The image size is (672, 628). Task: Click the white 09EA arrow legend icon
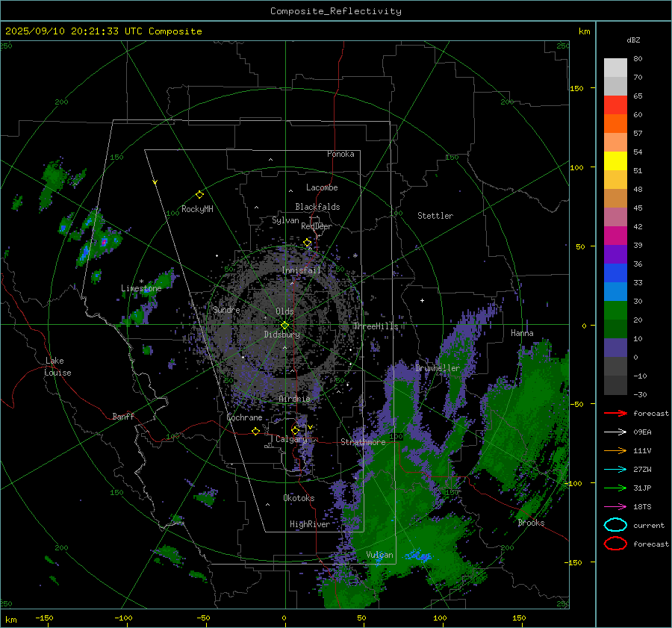point(615,432)
